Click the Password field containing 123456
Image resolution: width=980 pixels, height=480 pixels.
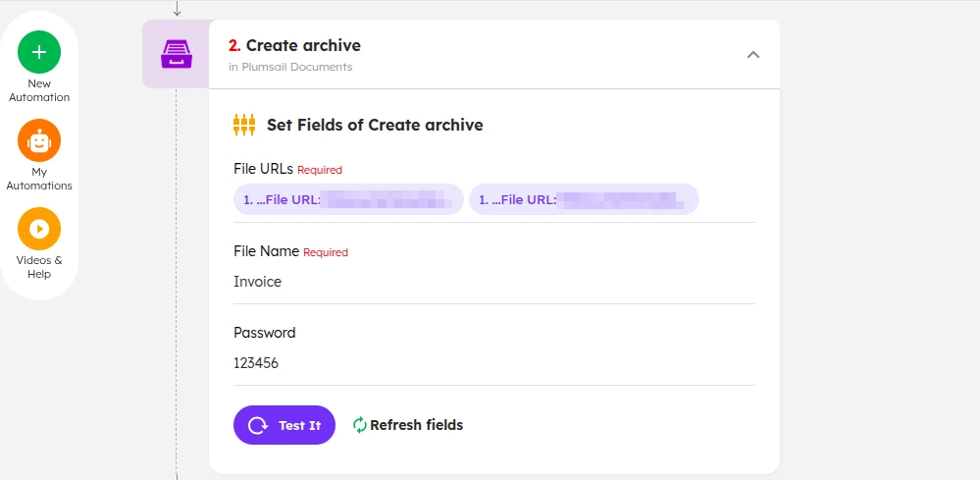pyautogui.click(x=494, y=363)
